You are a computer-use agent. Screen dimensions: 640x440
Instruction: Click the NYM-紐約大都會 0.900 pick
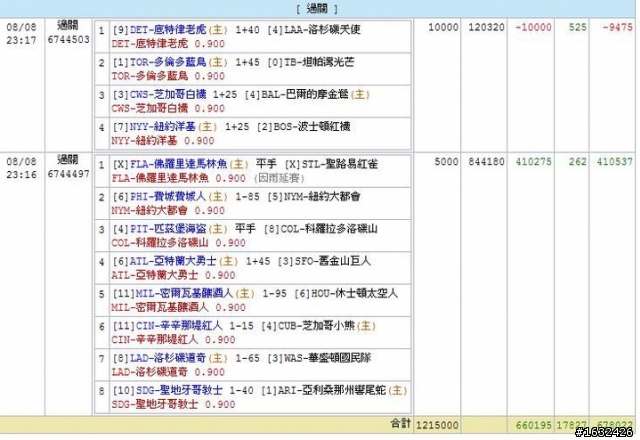pyautogui.click(x=168, y=210)
